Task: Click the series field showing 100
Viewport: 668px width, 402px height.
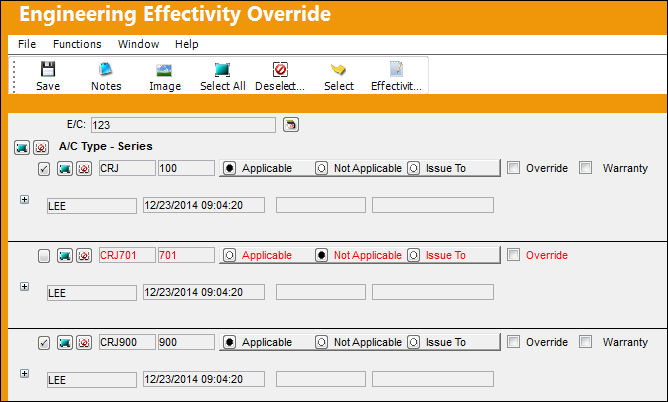Action: (x=186, y=168)
